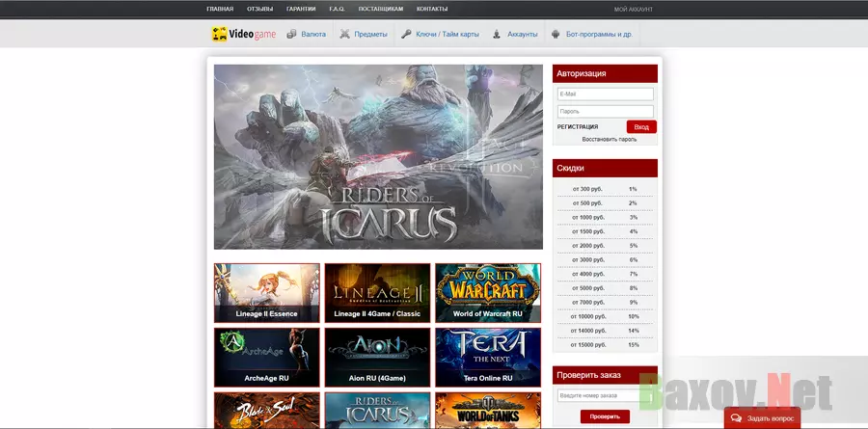Open the World of Tanks game tile
Screen dimensions: 868x429
[488, 410]
